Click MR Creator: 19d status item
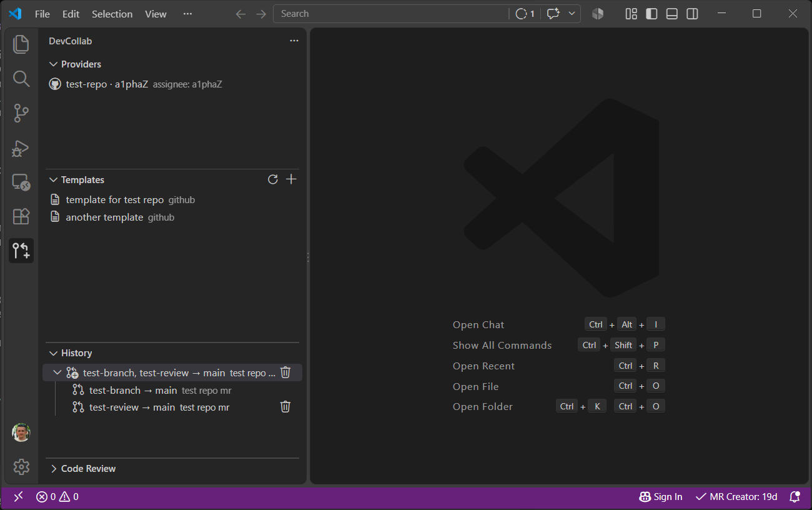The height and width of the screenshot is (510, 812). (736, 497)
